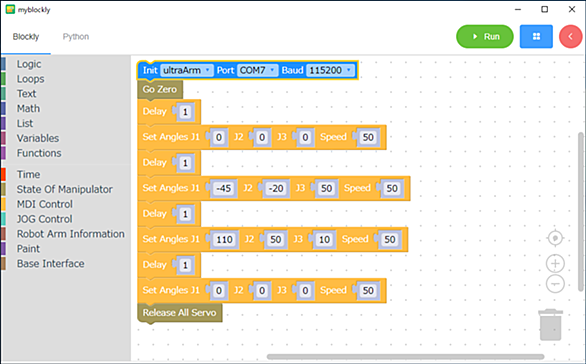Open the Text block category
The image size is (586, 364).
(26, 94)
